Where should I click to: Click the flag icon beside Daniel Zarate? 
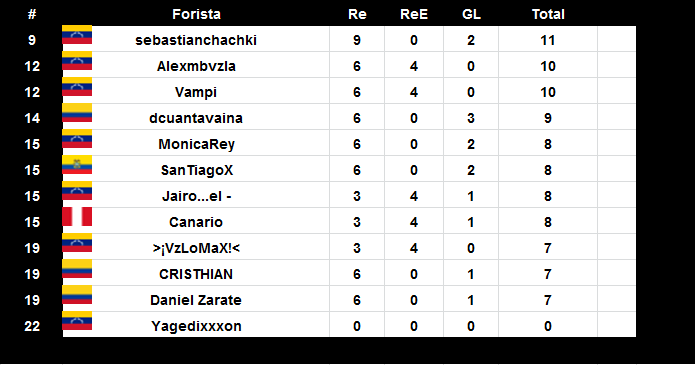77,294
